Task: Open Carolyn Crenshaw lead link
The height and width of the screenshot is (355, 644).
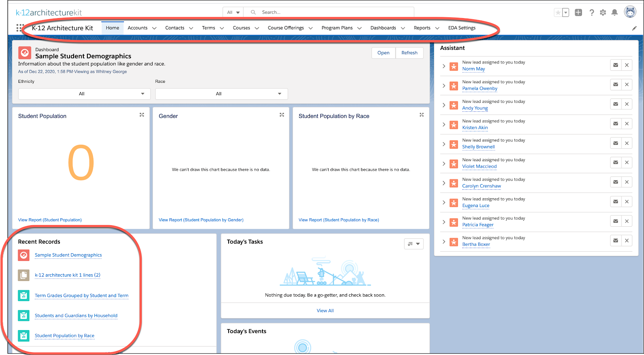Action: tap(481, 186)
